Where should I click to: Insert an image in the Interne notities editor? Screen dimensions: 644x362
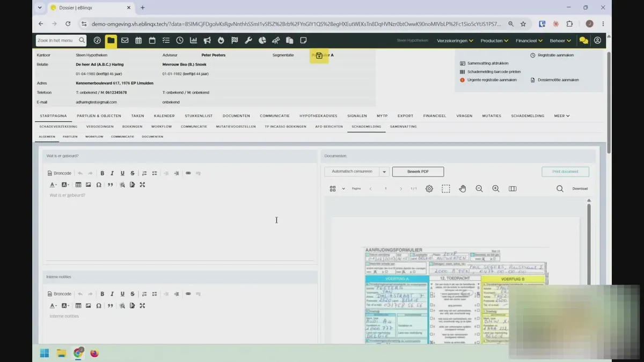(89, 306)
